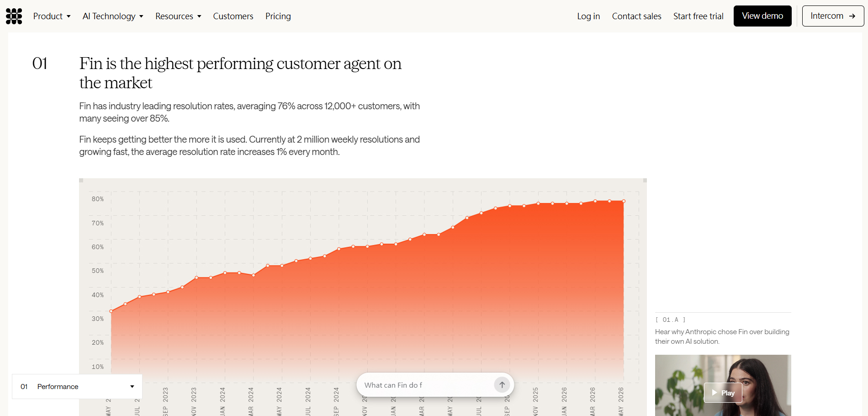Open the Resources dropdown
This screenshot has height=416, width=868.
coord(178,16)
